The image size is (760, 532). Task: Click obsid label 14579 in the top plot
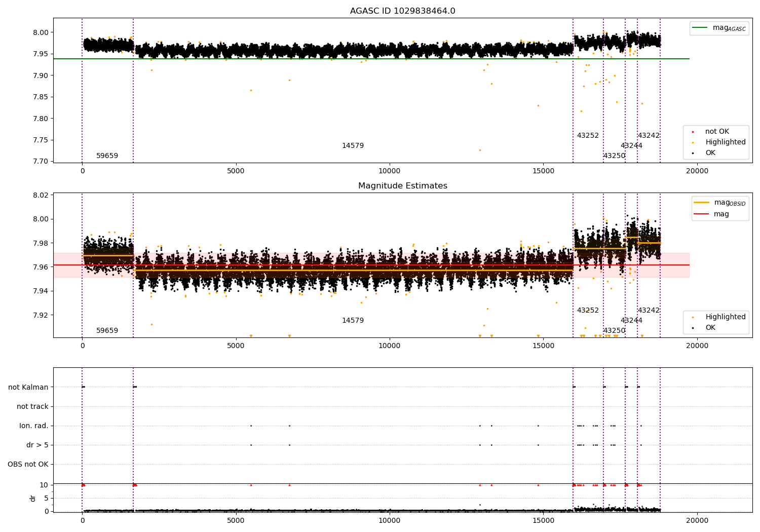(353, 146)
